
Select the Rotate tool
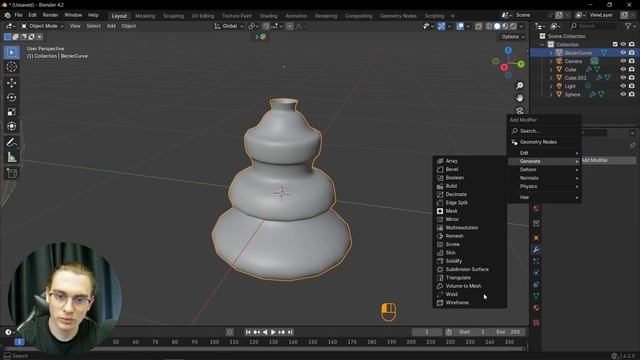pos(11,97)
